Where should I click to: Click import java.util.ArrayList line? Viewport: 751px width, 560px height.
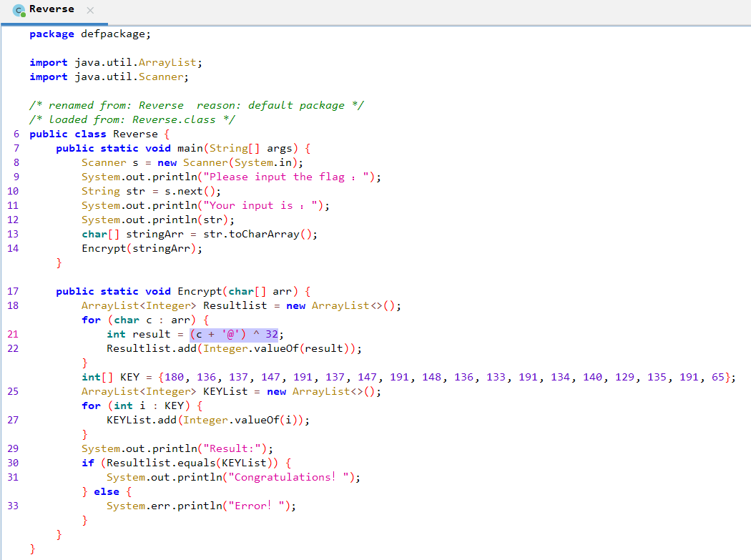pyautogui.click(x=116, y=62)
